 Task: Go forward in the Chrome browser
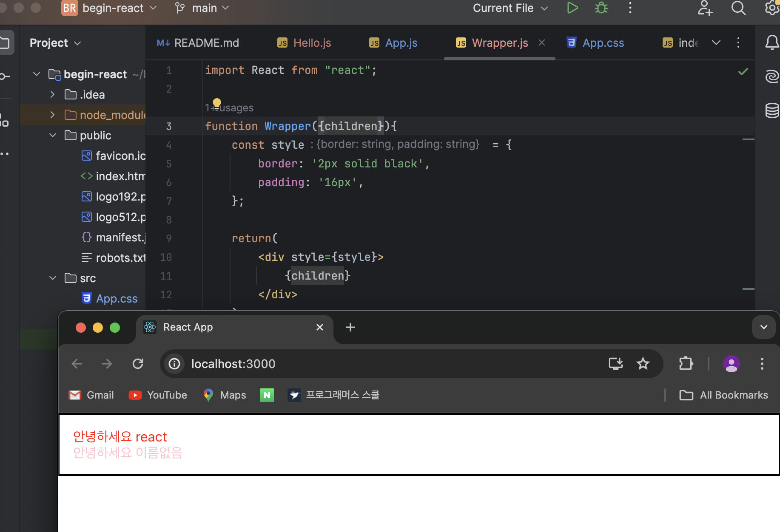107,364
